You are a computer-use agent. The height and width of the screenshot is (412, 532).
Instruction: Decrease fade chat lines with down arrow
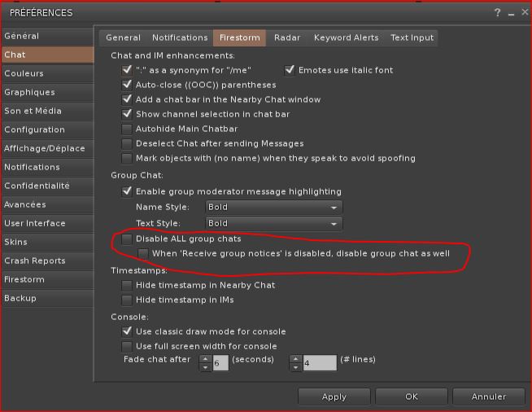click(x=296, y=367)
